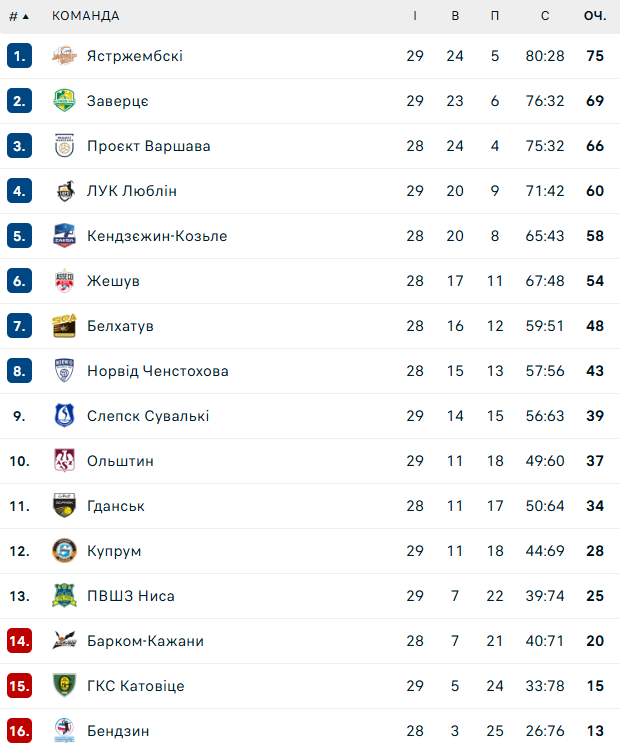Click the ПВШЗ Ниса team name
Viewport: 620px width, 746px height.
pyautogui.click(x=131, y=596)
